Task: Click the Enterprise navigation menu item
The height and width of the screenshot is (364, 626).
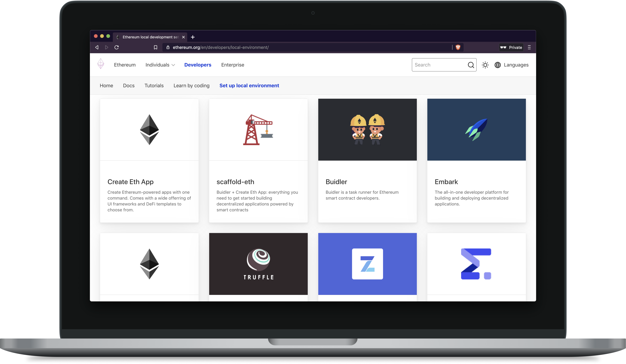Action: [233, 65]
